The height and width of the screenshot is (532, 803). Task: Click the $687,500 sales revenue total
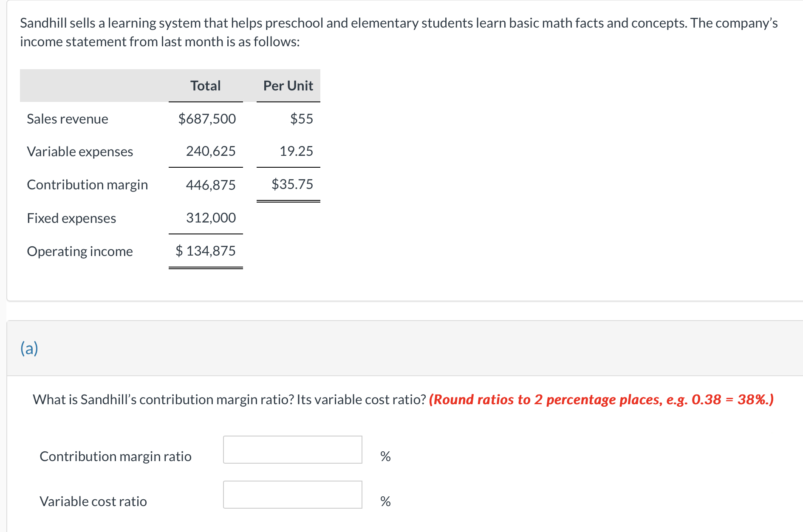[207, 119]
